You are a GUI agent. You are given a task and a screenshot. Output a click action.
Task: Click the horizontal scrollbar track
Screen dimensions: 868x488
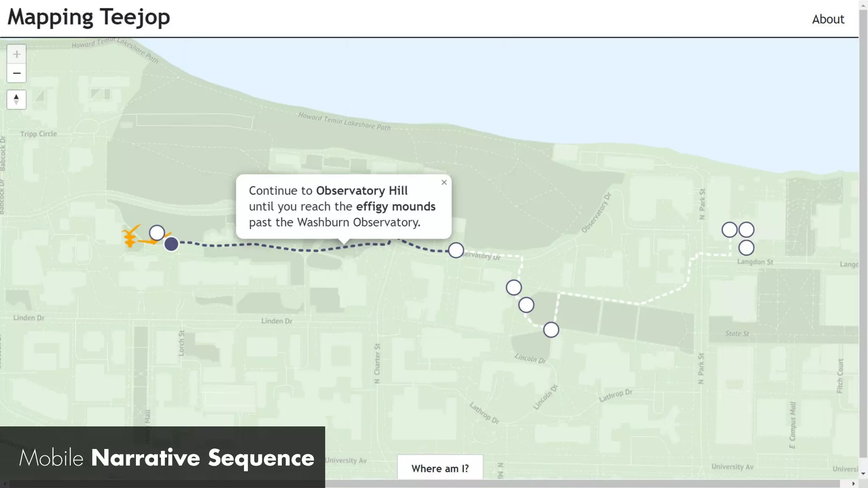(x=593, y=484)
